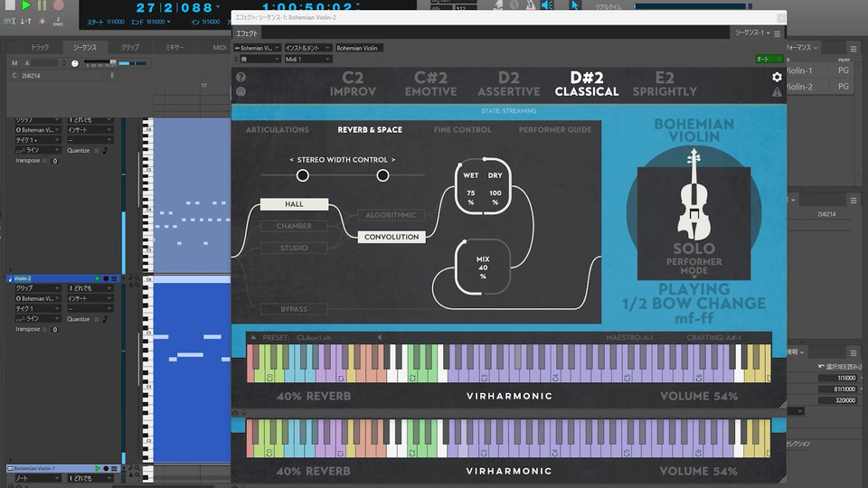The image size is (868, 488).
Task: Select the E2 SPRIGHTLY performance style
Action: click(x=665, y=84)
